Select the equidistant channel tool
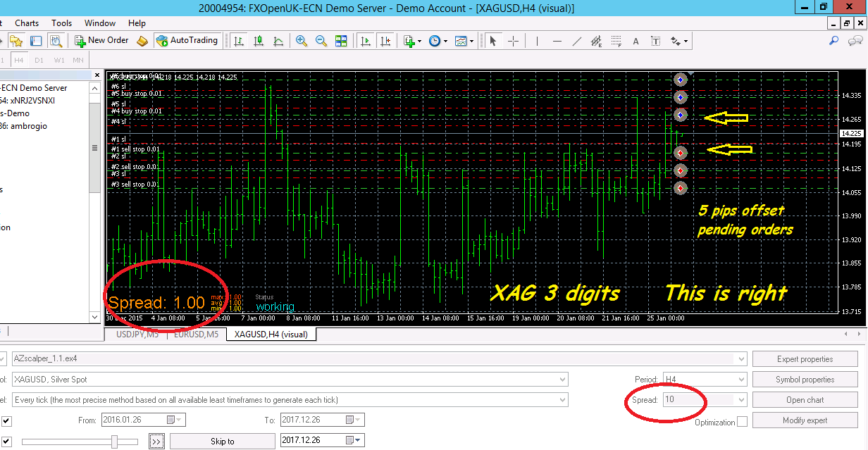Image resolution: width=868 pixels, height=450 pixels. pos(597,41)
